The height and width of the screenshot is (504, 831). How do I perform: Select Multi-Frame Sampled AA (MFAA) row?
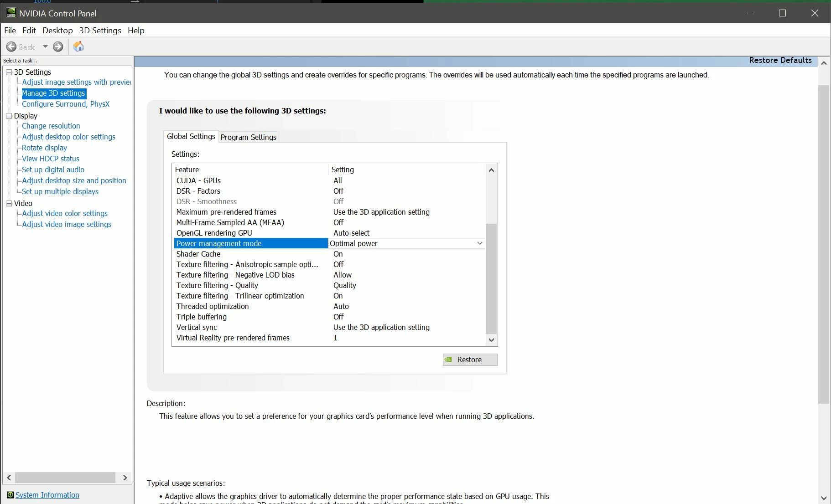tap(328, 222)
